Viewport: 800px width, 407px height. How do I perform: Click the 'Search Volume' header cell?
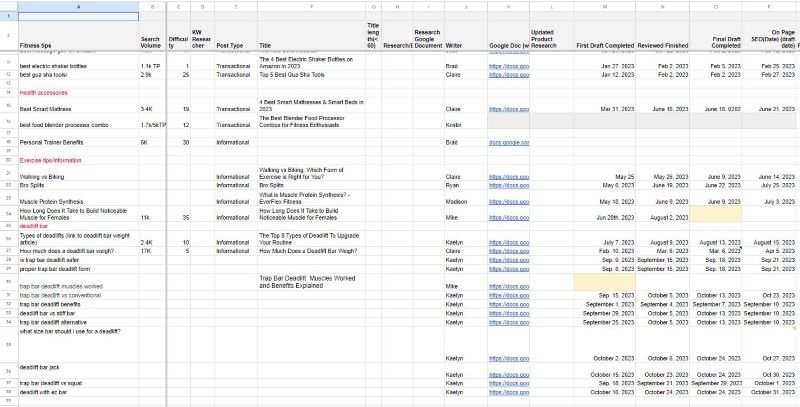tap(152, 36)
